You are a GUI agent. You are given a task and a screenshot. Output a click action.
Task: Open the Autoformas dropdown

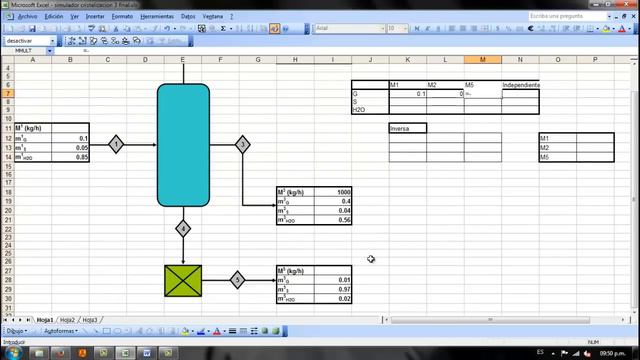pyautogui.click(x=61, y=331)
